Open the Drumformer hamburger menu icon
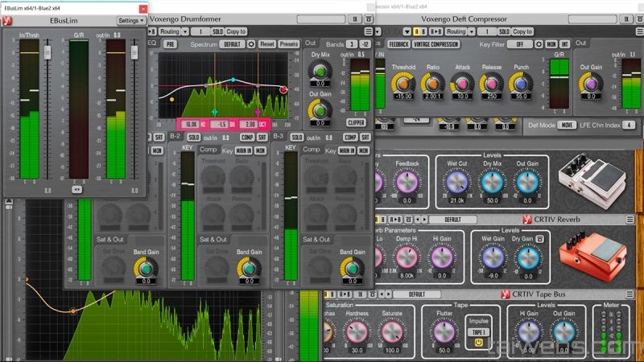644x362 pixels. click(x=369, y=31)
